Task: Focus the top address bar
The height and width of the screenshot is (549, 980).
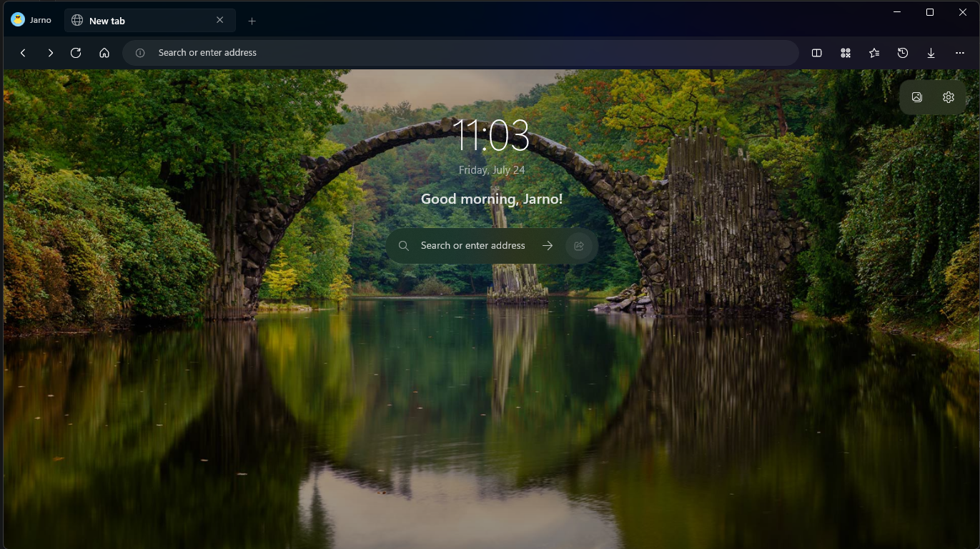Action: [x=460, y=53]
